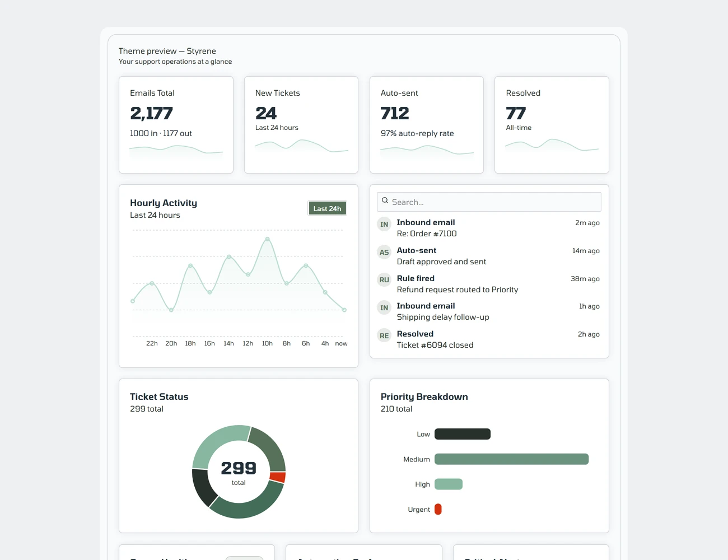Click the IN avatar beside Shipping delay follow-up
Image resolution: width=728 pixels, height=560 pixels.
pyautogui.click(x=384, y=308)
